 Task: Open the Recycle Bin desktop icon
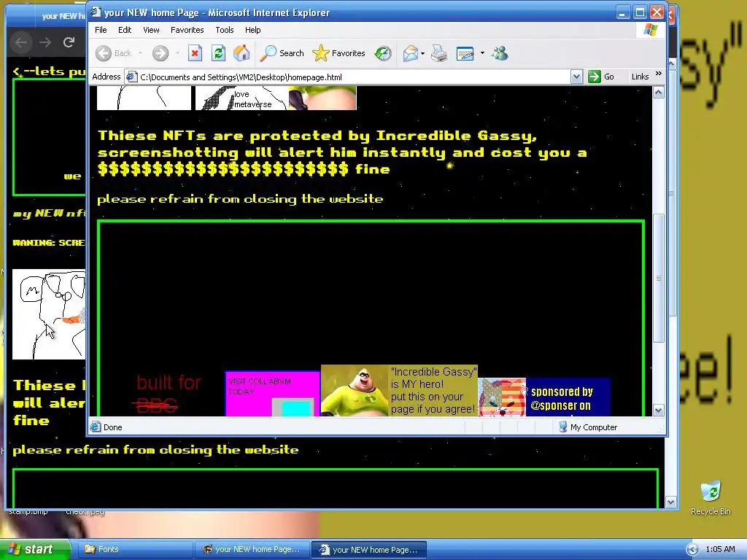[x=711, y=498]
